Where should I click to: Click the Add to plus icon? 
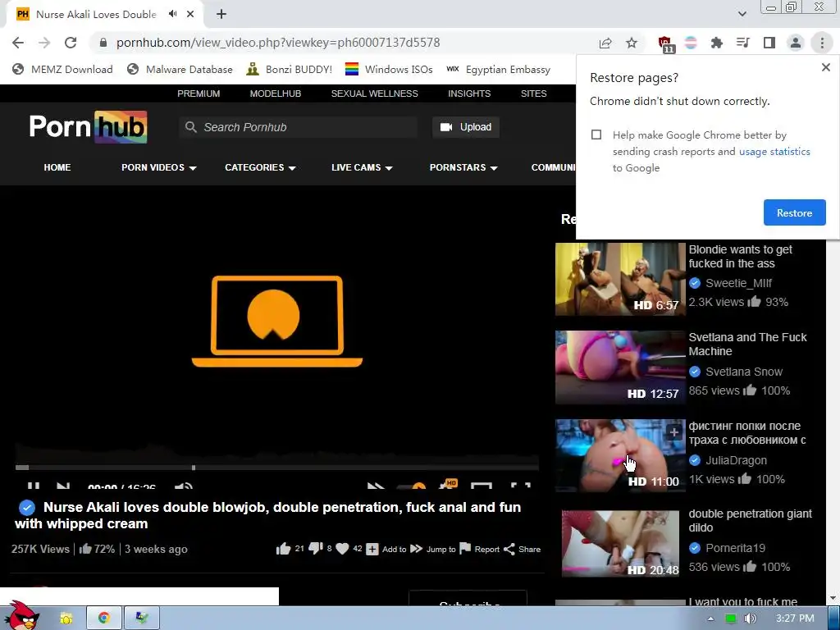[372, 549]
